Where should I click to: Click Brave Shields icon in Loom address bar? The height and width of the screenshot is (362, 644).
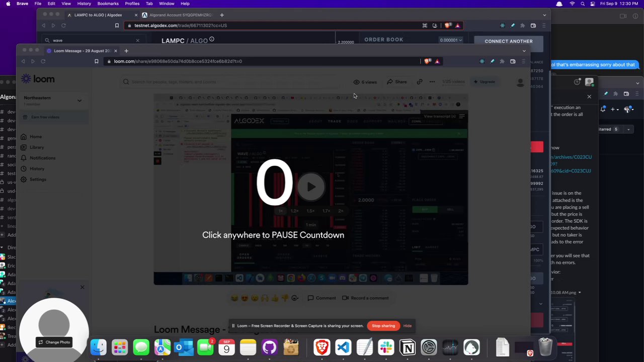427,61
